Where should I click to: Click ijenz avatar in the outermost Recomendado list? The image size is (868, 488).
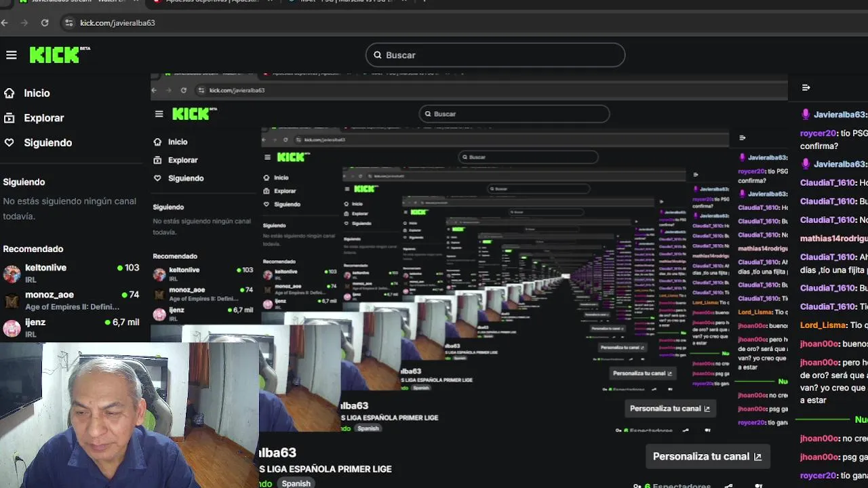pyautogui.click(x=12, y=328)
